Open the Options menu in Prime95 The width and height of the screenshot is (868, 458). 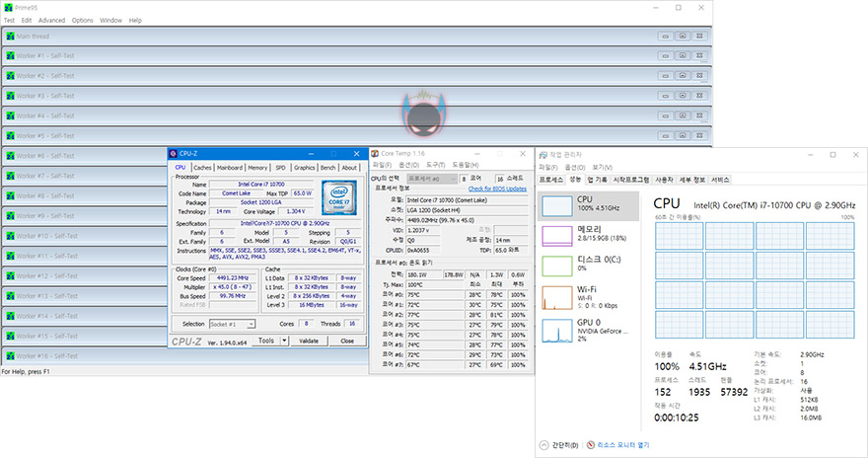pos(82,21)
